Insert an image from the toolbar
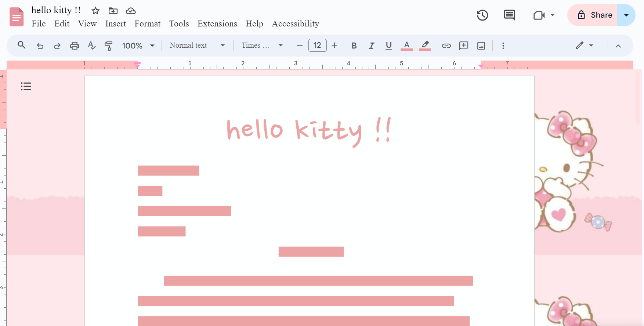This screenshot has width=644, height=326. pyautogui.click(x=481, y=46)
